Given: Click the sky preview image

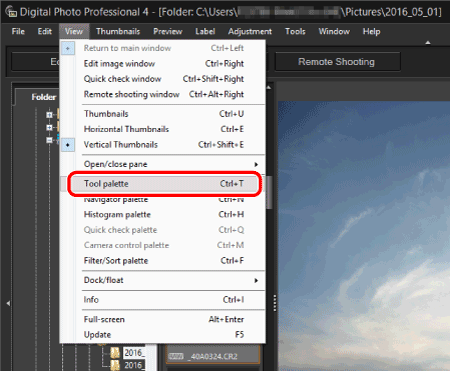Looking at the screenshot, I should point(364,236).
